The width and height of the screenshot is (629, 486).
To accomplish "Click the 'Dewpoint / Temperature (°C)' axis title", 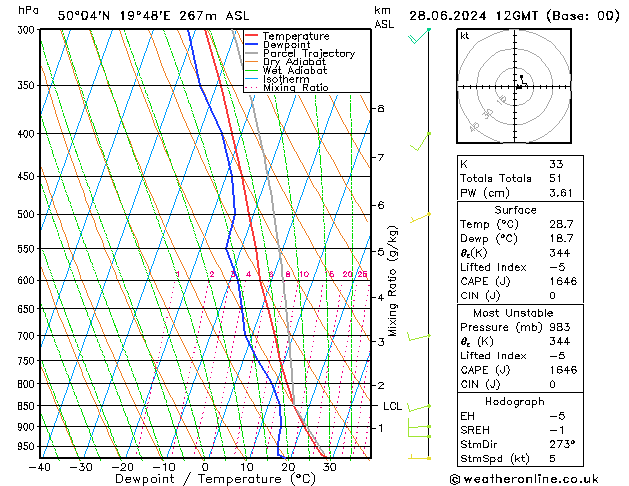I will tap(215, 479).
